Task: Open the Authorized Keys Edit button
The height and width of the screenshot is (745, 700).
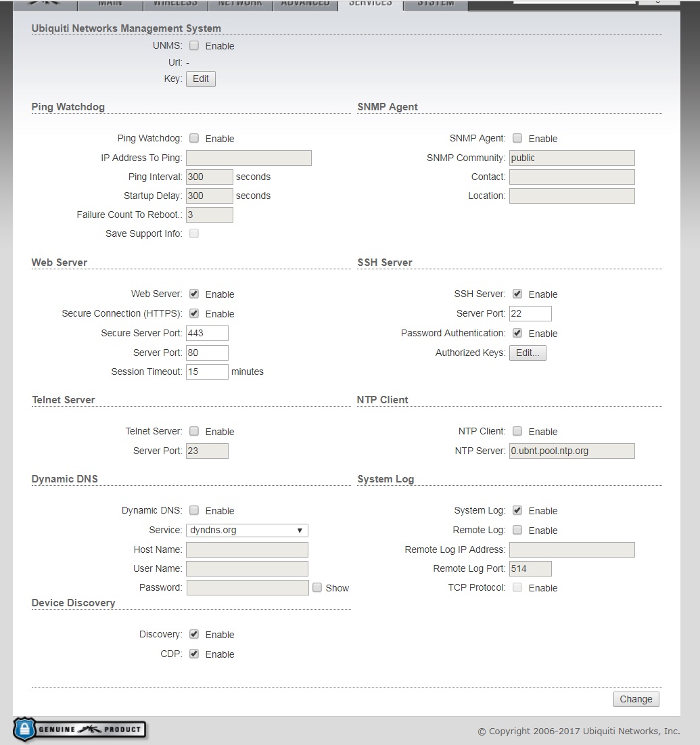Action: 528,353
